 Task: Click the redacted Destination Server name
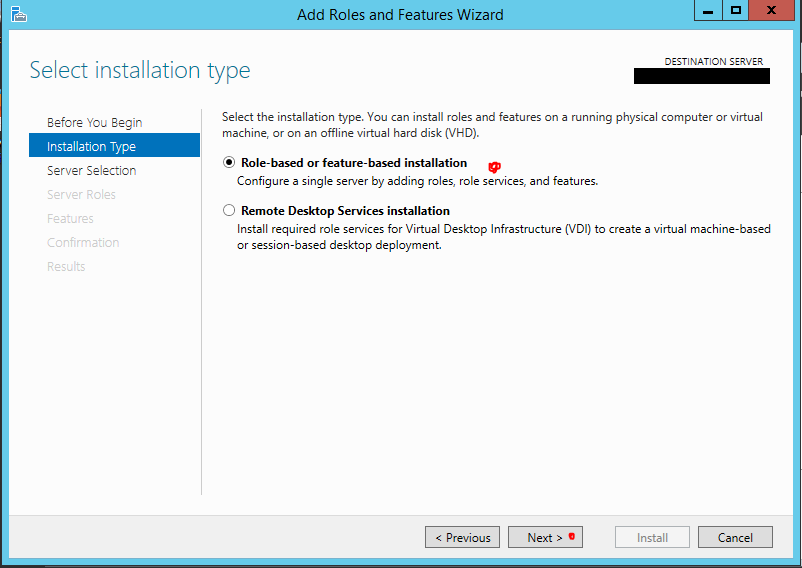click(702, 76)
